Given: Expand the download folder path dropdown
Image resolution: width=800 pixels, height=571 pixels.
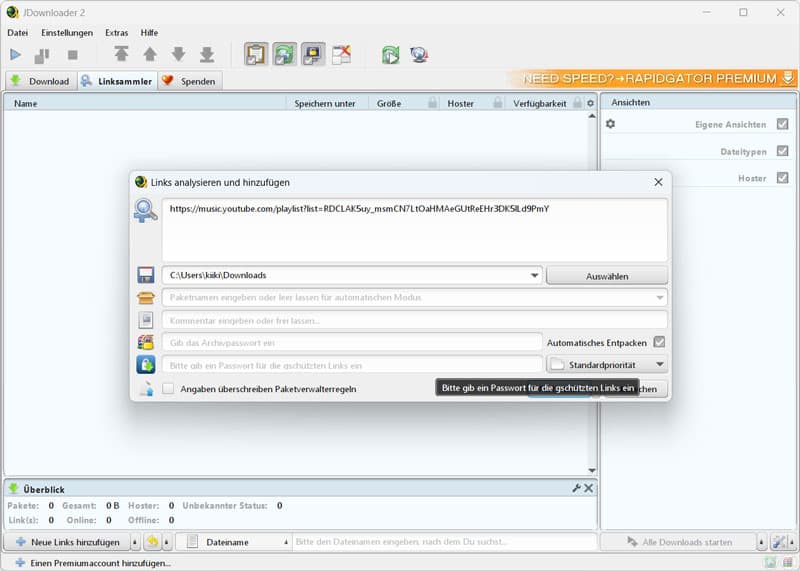Looking at the screenshot, I should click(x=534, y=276).
